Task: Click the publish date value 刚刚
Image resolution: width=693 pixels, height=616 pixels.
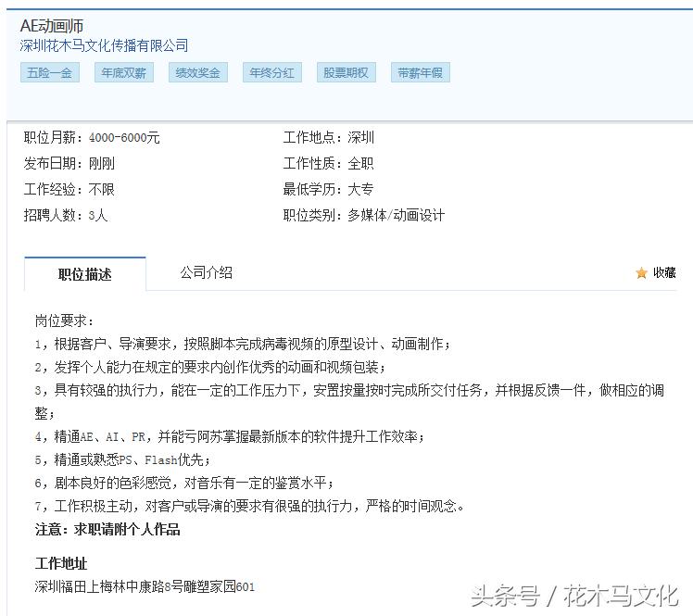Action: click(102, 164)
